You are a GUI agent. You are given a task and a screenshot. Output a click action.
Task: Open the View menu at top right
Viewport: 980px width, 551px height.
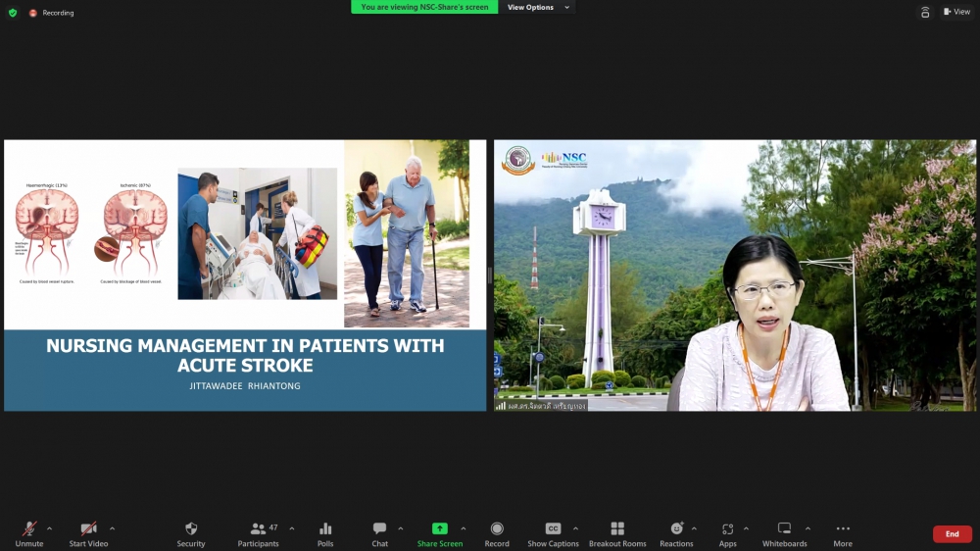pos(956,12)
